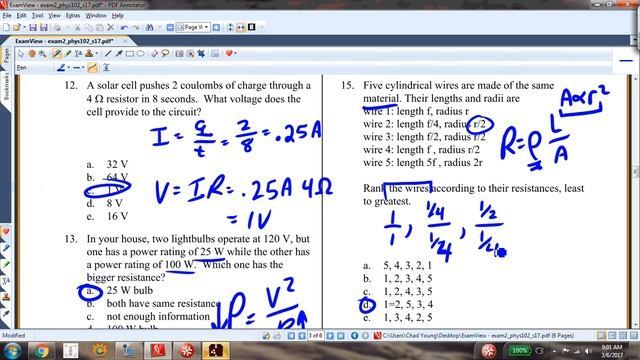The width and height of the screenshot is (640, 360).
Task: Click the Snapshot camera tool
Action: 179,53
